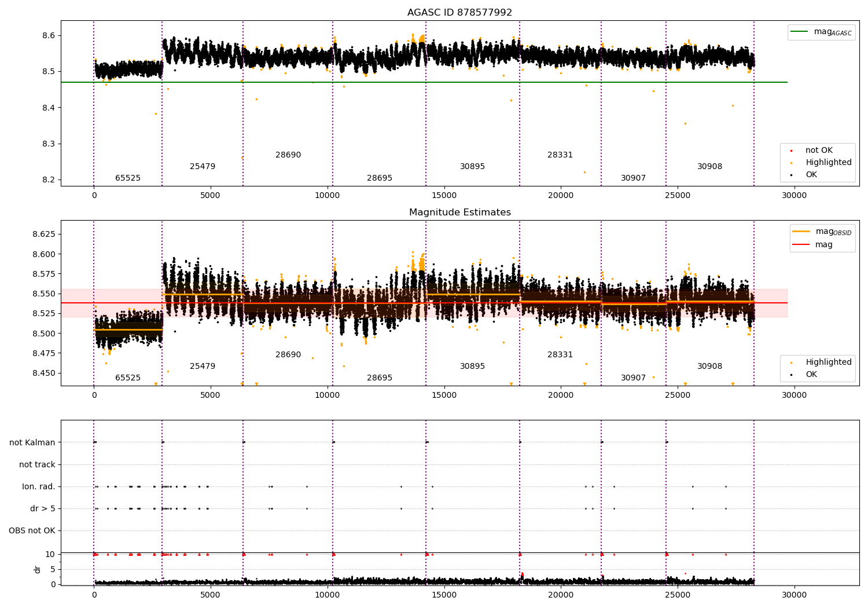Select 28690 label in Magnitude Estimates plot
868x608 pixels.
click(288, 355)
